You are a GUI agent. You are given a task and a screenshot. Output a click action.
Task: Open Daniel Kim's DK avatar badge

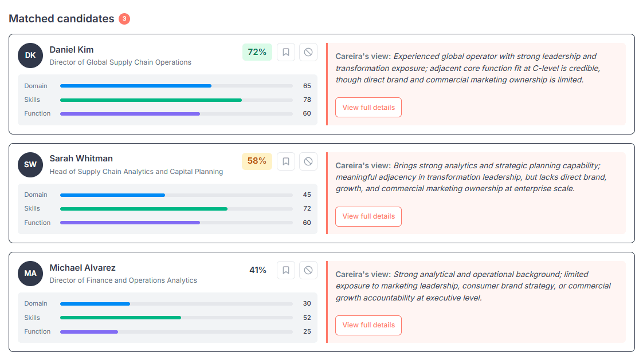[x=30, y=55]
